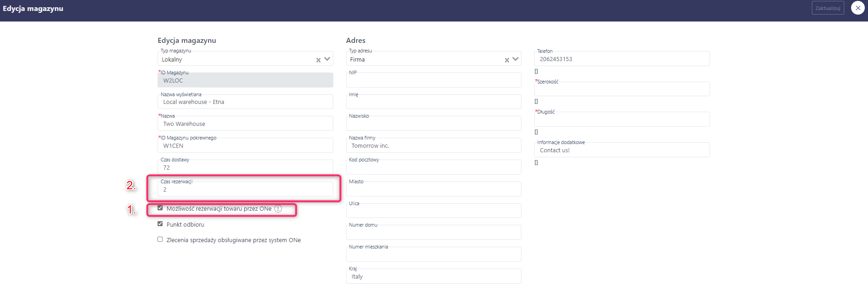Click the Nazwa field with Two Warehouse

(245, 124)
